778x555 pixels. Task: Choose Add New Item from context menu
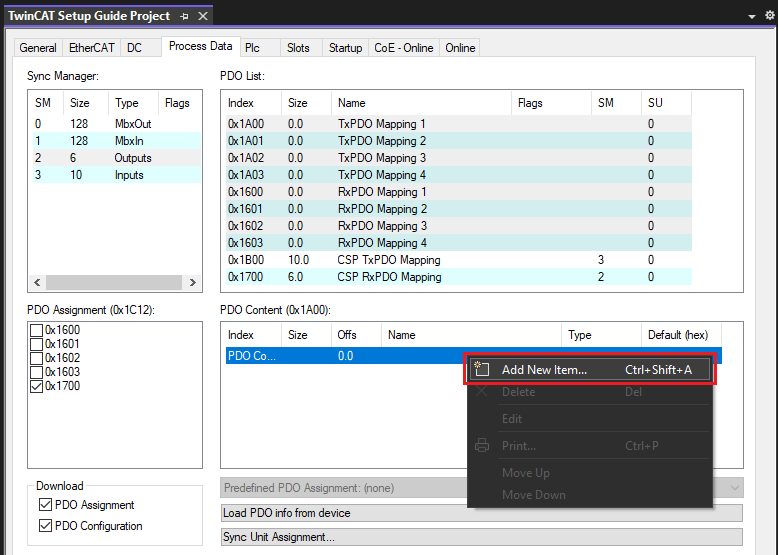coord(590,370)
